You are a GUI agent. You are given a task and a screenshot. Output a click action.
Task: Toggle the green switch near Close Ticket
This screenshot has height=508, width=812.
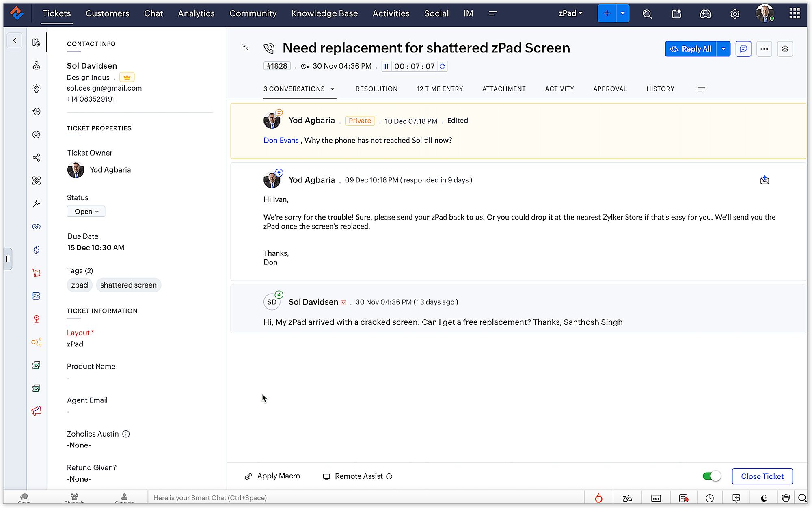tap(711, 476)
